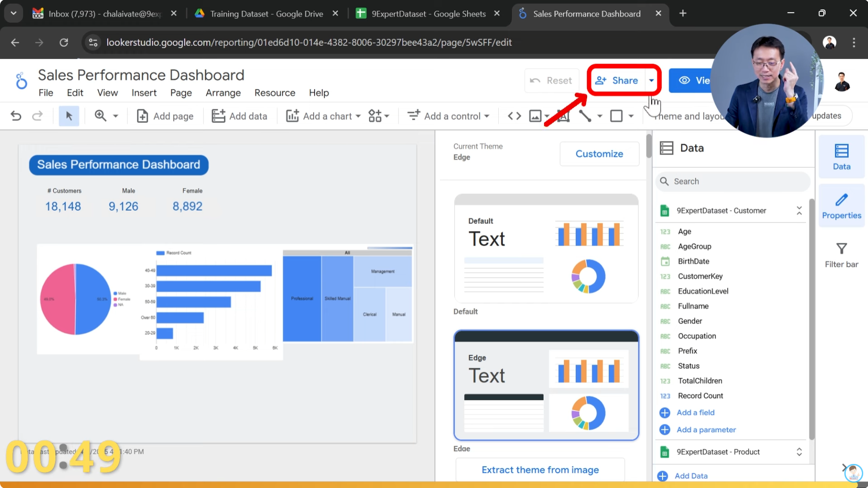
Task: Switch to the Properties panel
Action: tap(841, 205)
